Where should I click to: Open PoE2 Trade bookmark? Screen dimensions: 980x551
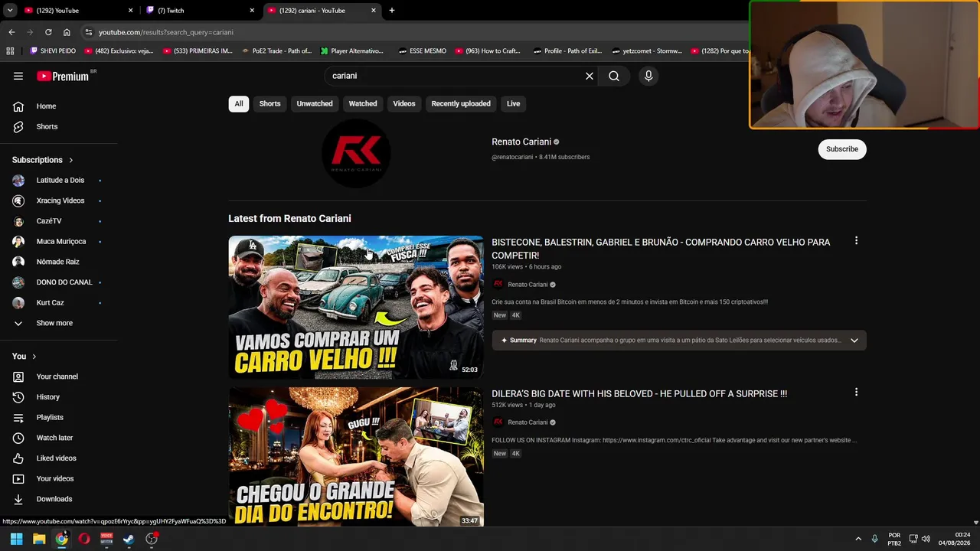tap(276, 51)
